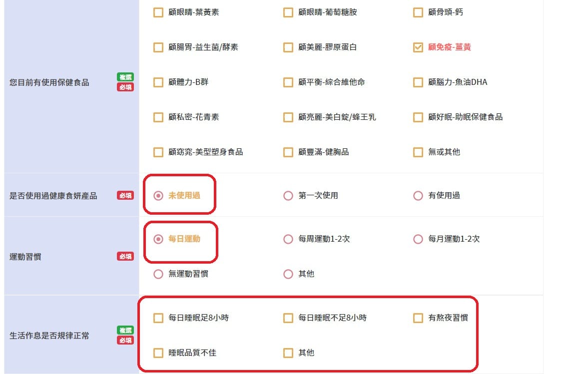The height and width of the screenshot is (374, 588).
Task: Check the 顧好眠-助眠保健食品 checkbox
Action: (x=418, y=117)
